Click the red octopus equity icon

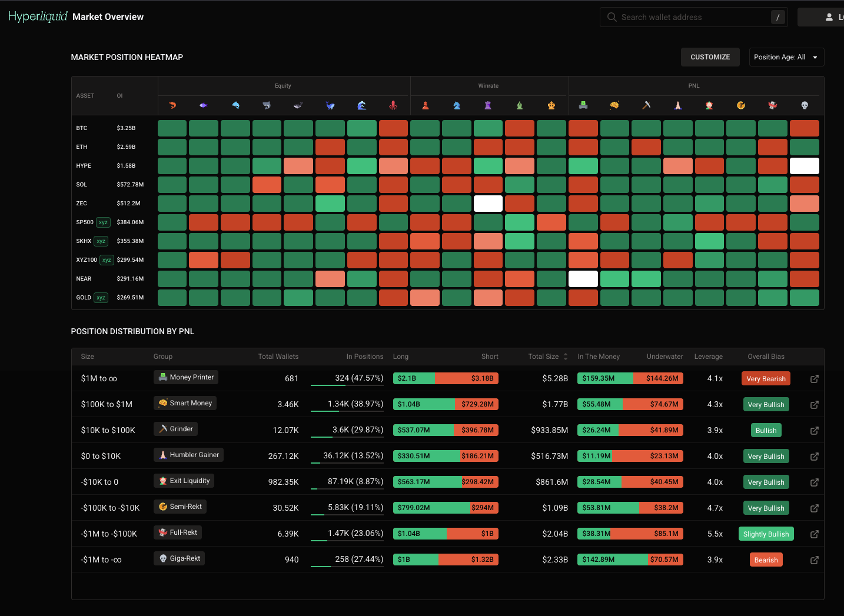click(393, 105)
